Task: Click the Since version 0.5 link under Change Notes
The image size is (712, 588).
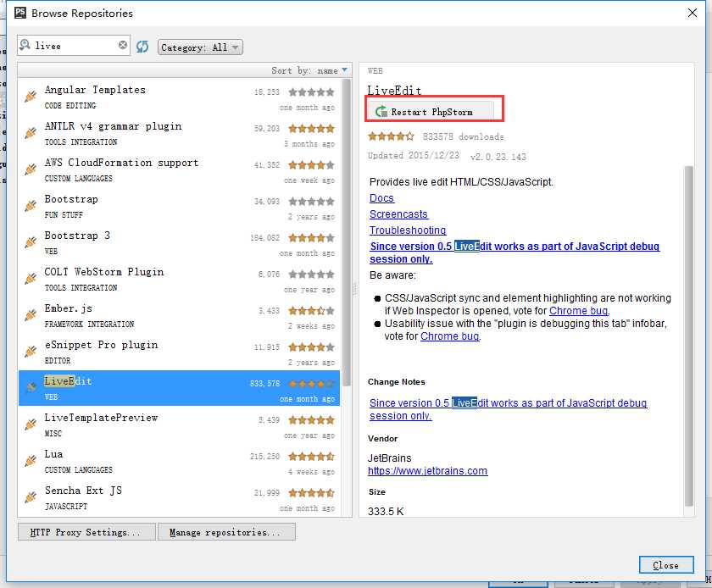Action: click(x=508, y=409)
